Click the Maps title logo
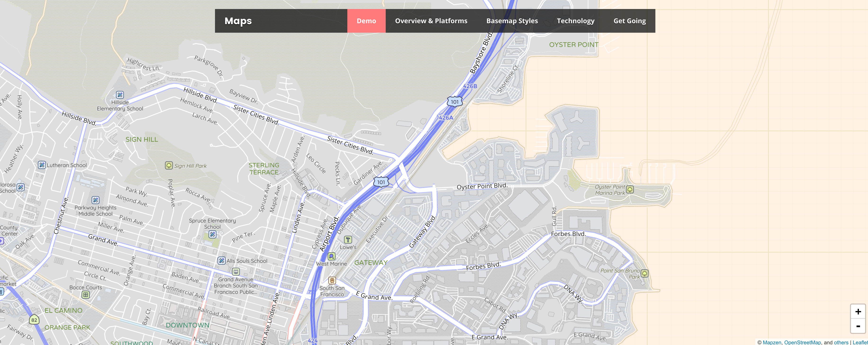868x345 pixels. pos(238,21)
